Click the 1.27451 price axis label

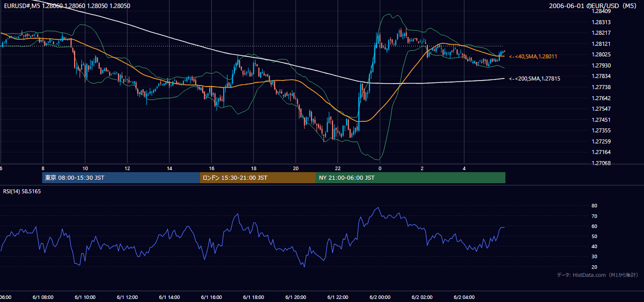[601, 120]
